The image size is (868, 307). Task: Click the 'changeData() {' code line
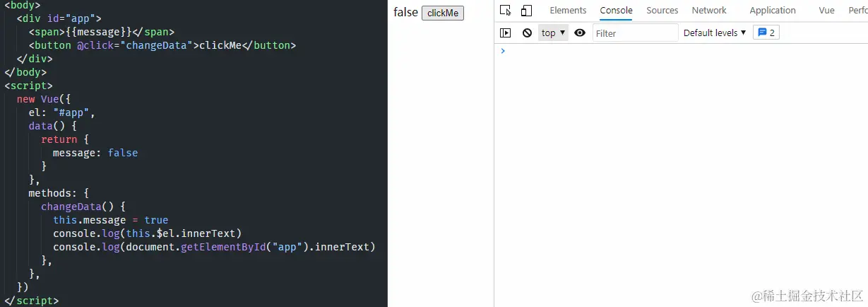[x=83, y=207]
